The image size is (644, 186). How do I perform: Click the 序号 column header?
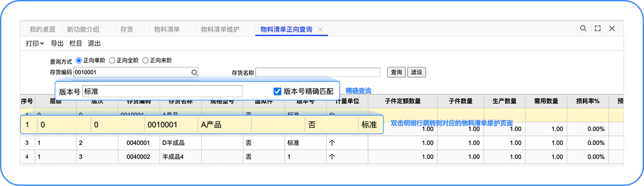27,101
